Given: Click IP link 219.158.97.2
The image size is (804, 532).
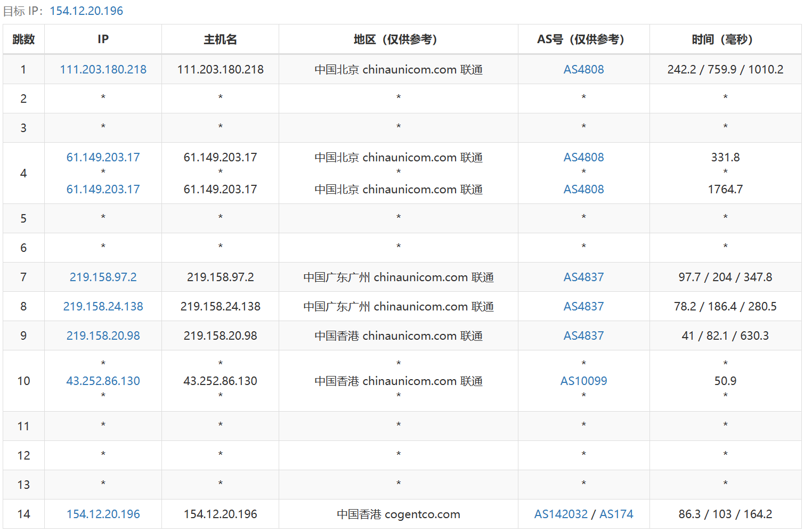Looking at the screenshot, I should pos(103,277).
